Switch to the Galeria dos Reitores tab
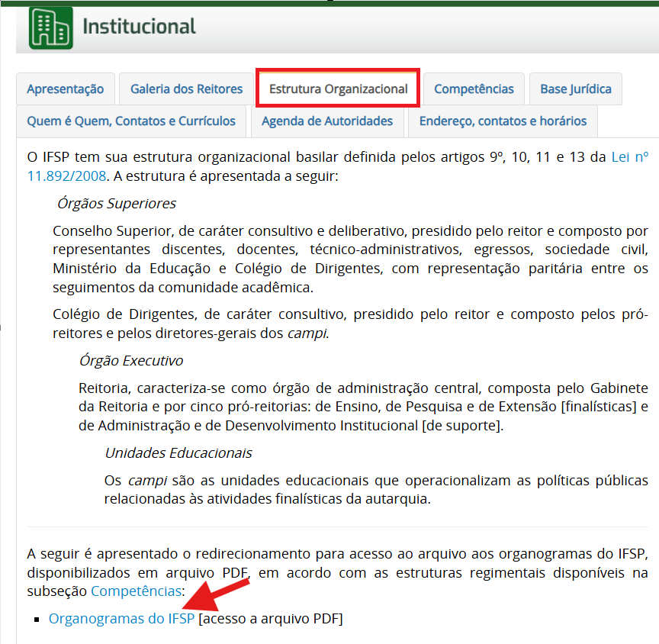 (x=186, y=89)
